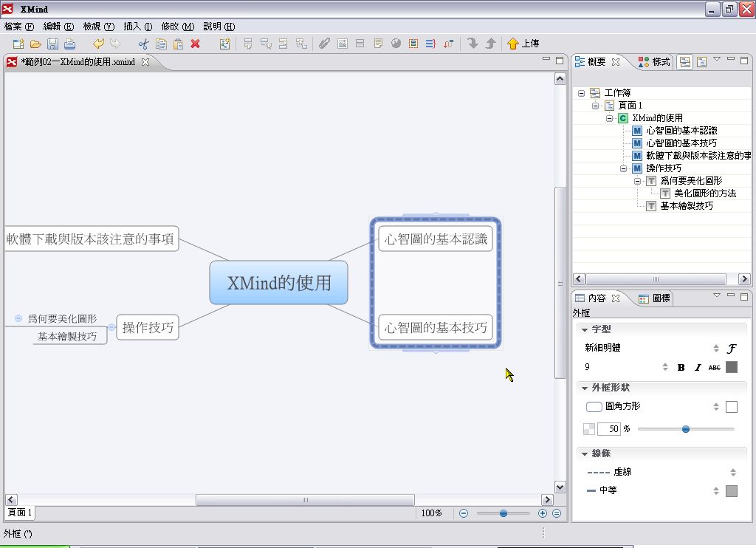Open the 修改 menu

[177, 27]
